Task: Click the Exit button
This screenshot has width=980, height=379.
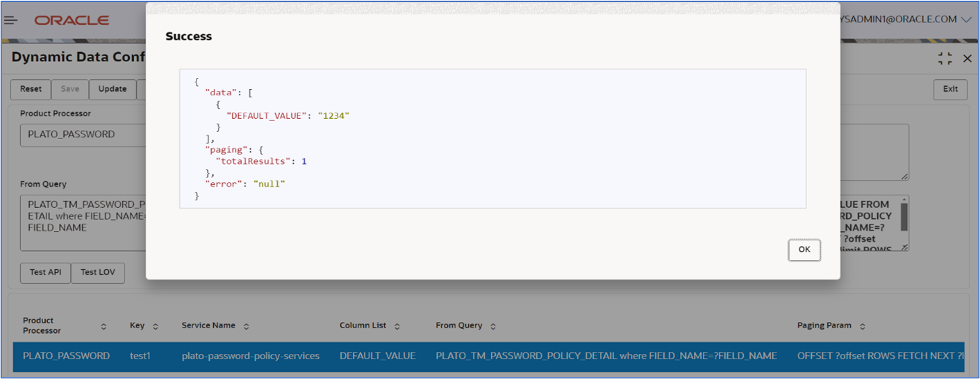Action: click(x=950, y=89)
